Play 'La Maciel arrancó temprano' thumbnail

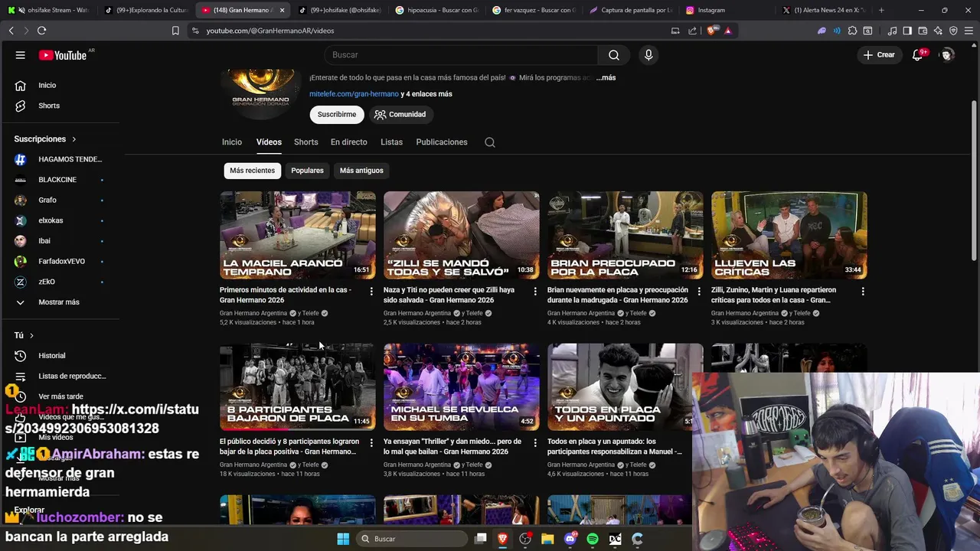coord(298,235)
